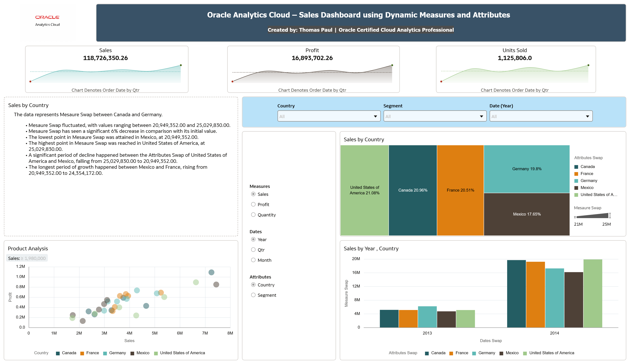The width and height of the screenshot is (630, 364).
Task: Click Germany legend icon in scatter chart
Action: (105, 353)
